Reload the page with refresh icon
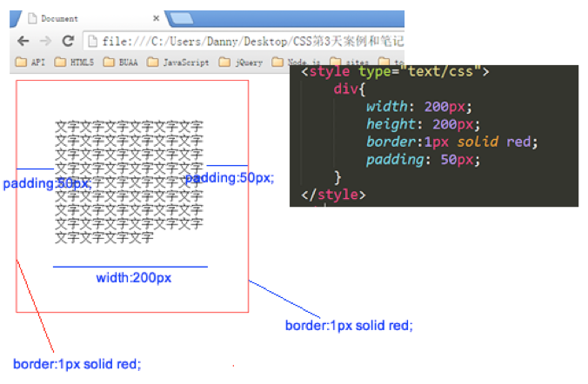Screen dimensions: 588x384 [x=68, y=41]
